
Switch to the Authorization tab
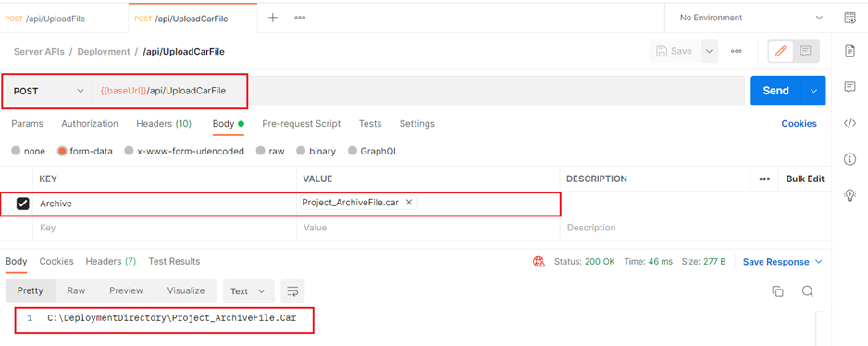pyautogui.click(x=90, y=123)
